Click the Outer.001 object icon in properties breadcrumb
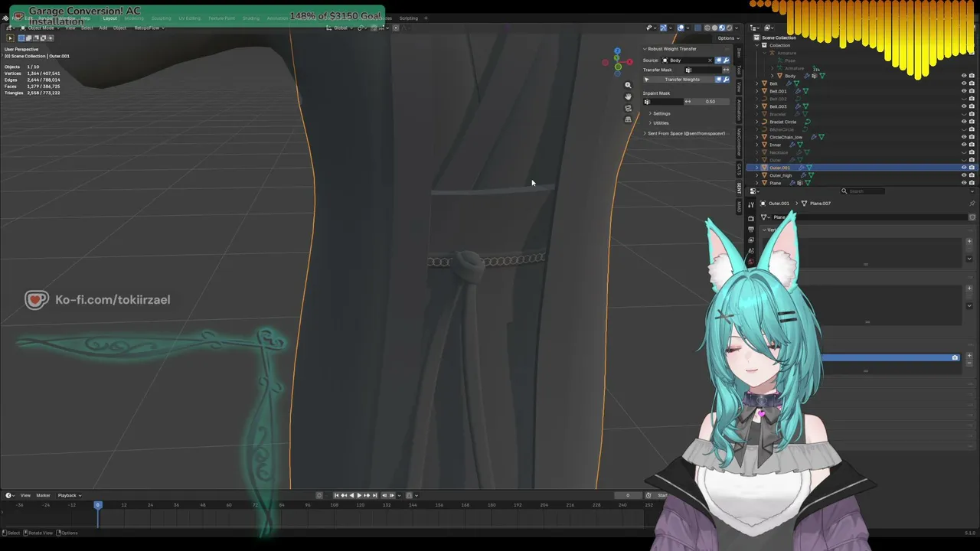Image resolution: width=980 pixels, height=551 pixels. pyautogui.click(x=763, y=204)
